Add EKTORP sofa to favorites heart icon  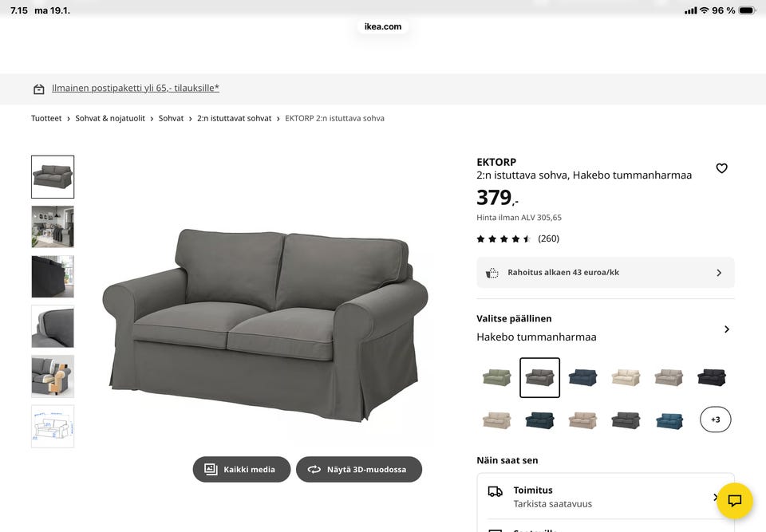point(721,168)
